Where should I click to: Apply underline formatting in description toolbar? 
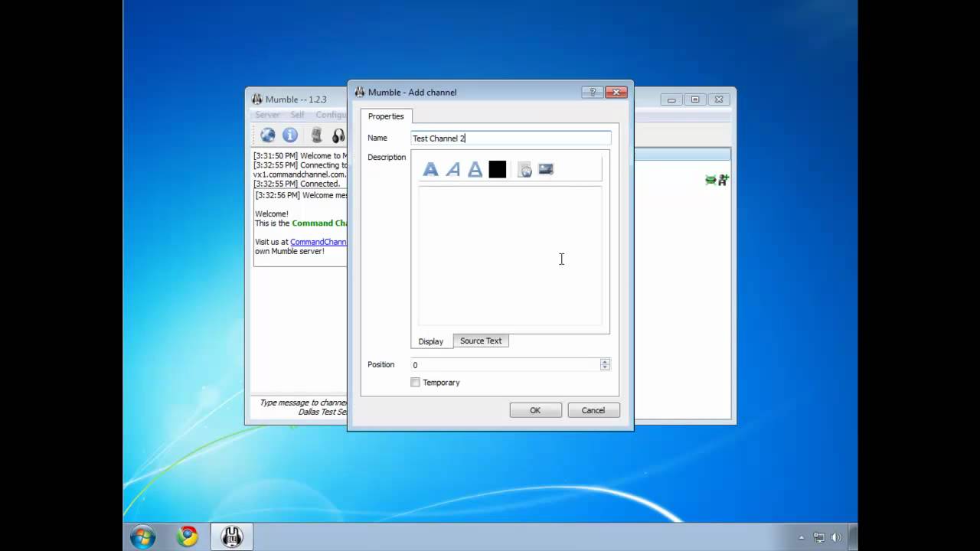(x=475, y=169)
